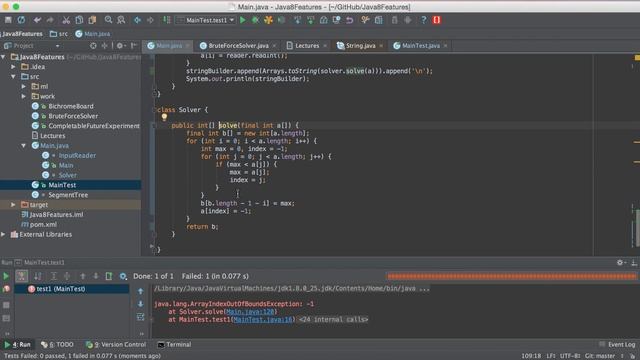This screenshot has width=640, height=360.
Task: Click the VCS revert arrow icon
Action: tap(349, 20)
